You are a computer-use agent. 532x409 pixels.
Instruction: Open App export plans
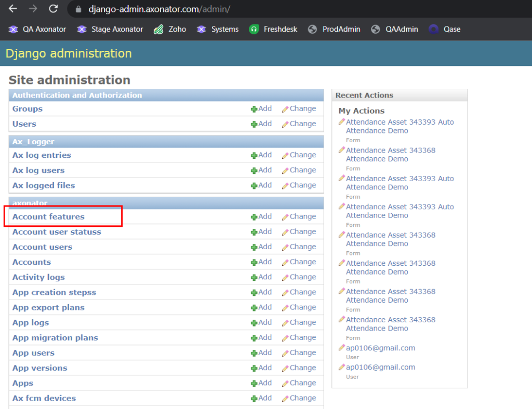point(48,308)
